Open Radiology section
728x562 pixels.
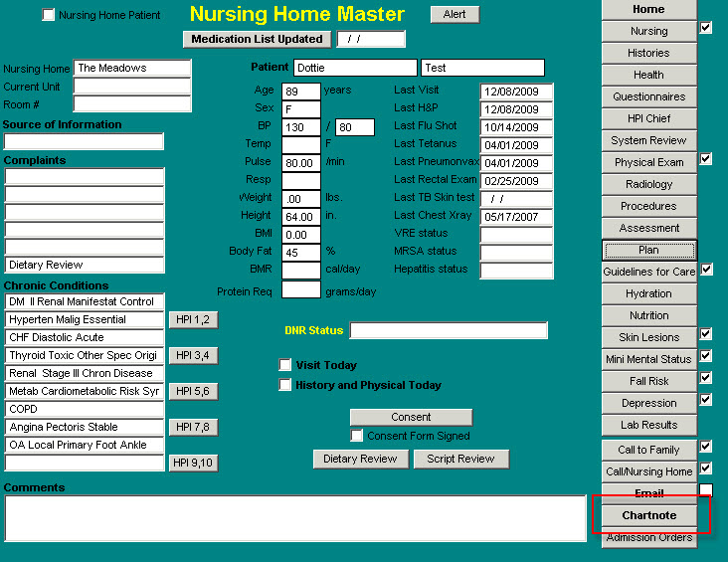(649, 184)
